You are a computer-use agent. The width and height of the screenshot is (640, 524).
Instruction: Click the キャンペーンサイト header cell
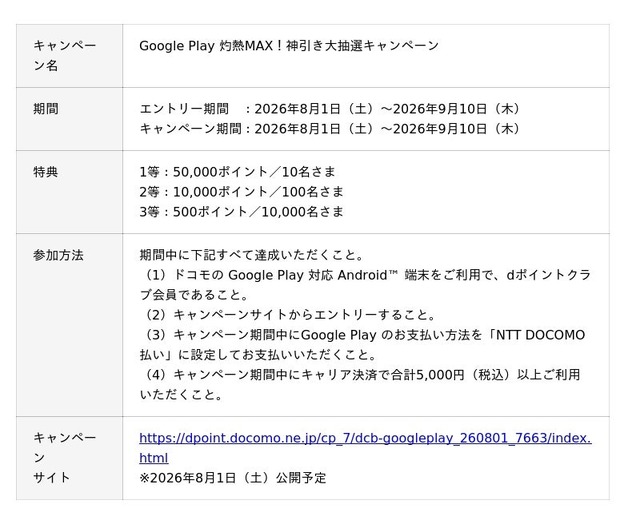[69, 458]
